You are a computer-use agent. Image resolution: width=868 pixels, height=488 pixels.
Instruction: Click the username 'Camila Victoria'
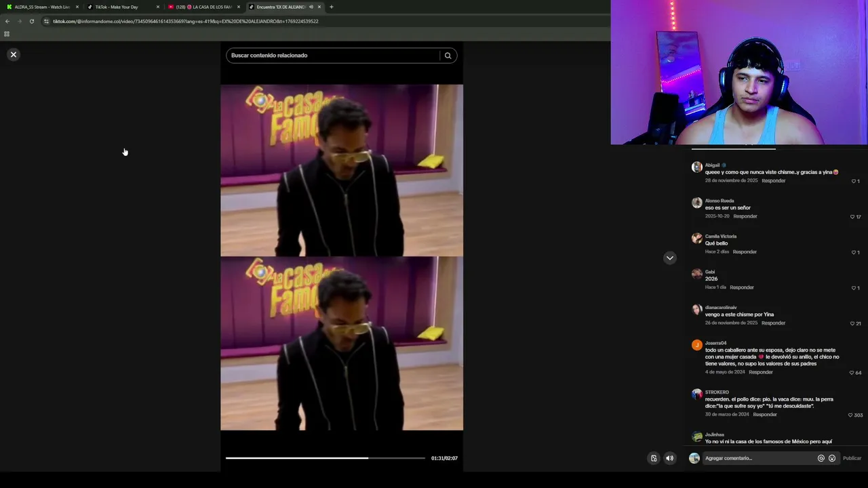pyautogui.click(x=721, y=237)
